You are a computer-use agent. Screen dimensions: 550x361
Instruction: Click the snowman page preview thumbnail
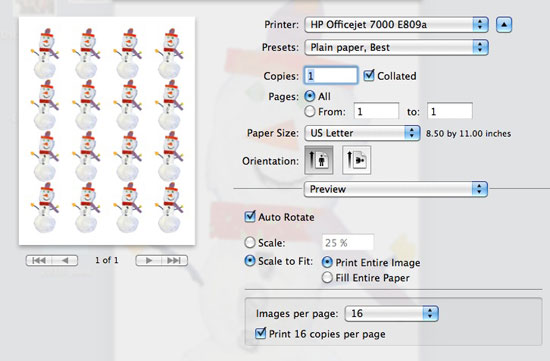[107, 131]
